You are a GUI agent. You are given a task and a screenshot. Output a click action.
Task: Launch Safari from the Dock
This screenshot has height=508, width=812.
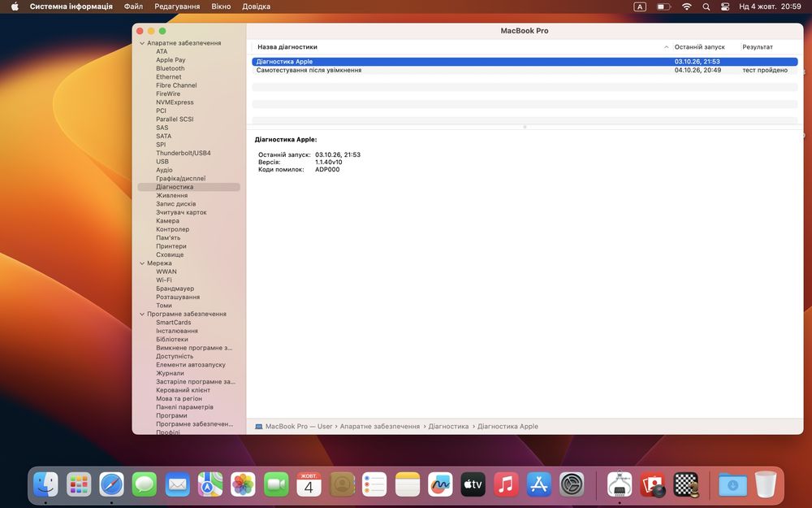112,484
